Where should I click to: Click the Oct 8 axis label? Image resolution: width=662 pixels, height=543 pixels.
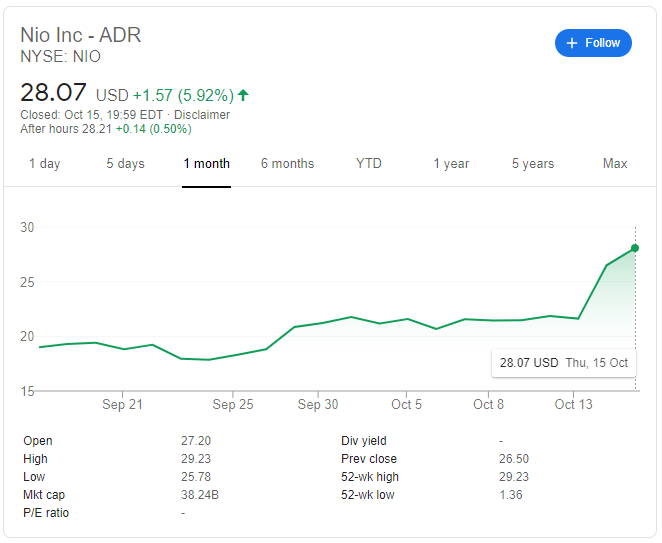[488, 405]
